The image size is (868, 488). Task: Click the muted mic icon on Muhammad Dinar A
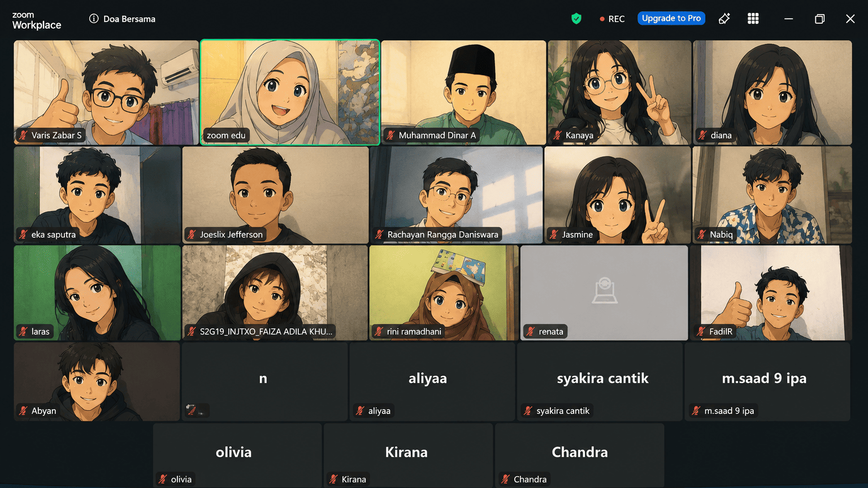point(390,136)
